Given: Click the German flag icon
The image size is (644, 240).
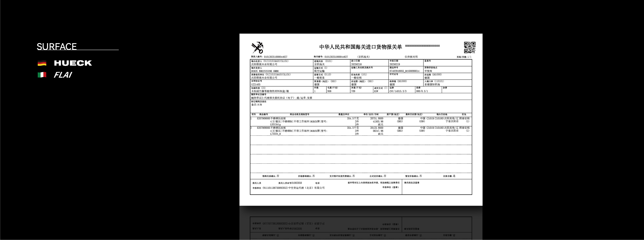Looking at the screenshot, I should coord(42,63).
